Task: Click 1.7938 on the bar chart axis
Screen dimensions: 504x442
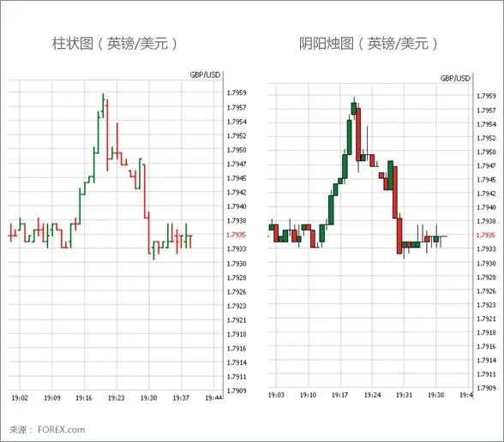Action: tap(237, 221)
